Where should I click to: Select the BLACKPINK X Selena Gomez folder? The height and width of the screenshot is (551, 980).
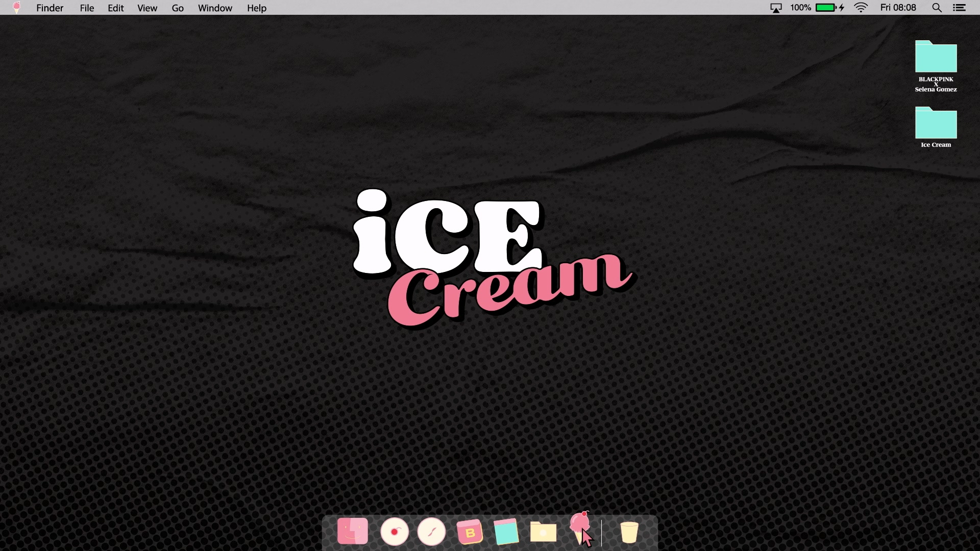pos(936,56)
